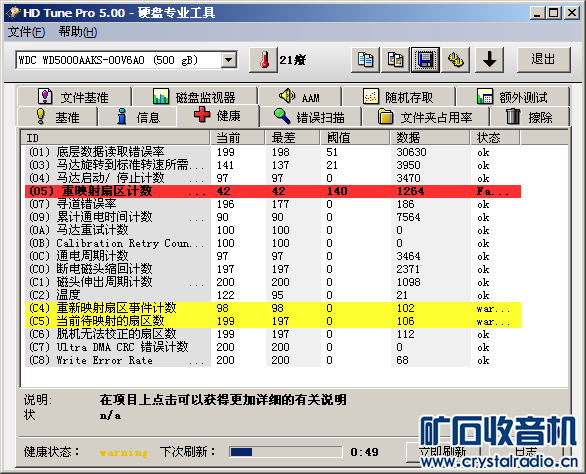Screen dimensions: 586x474
Task: Select row (C0) 断电磁头缩回计数
Action: pos(273,269)
